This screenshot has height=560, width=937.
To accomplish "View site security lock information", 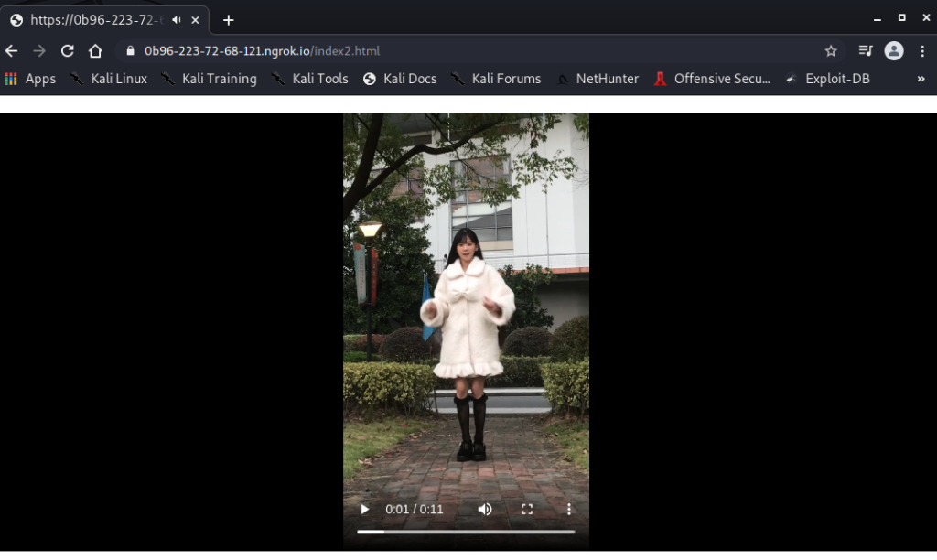I will click(130, 51).
